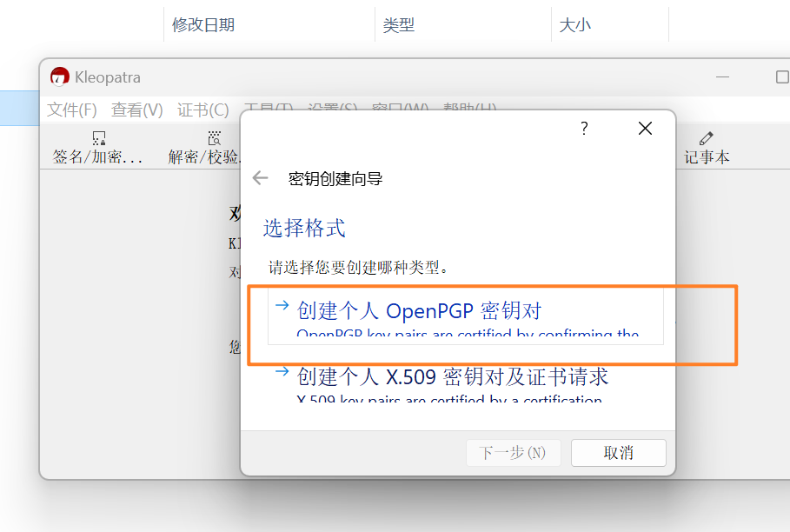Click the 下一步(N) button
The image size is (790, 532).
pyautogui.click(x=513, y=452)
